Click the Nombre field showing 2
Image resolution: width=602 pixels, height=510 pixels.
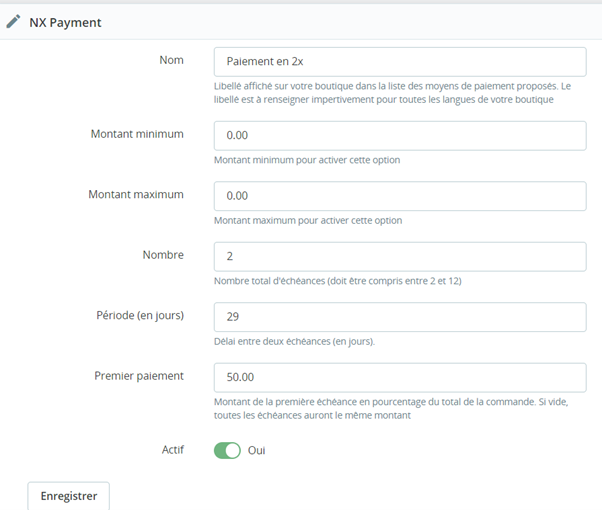(x=400, y=256)
